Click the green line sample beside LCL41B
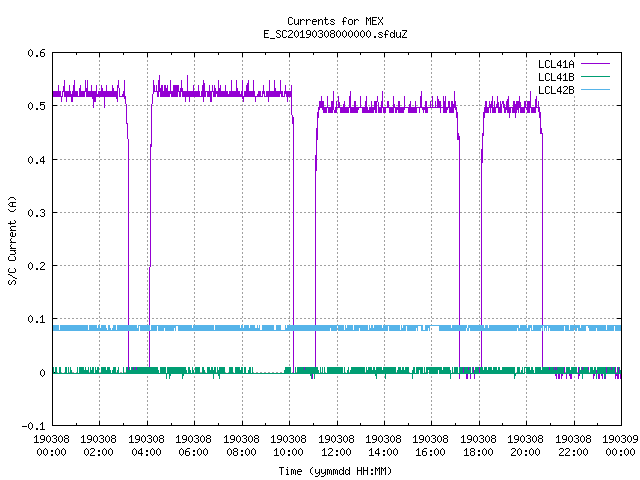This screenshot has height=480, width=640. [x=595, y=76]
